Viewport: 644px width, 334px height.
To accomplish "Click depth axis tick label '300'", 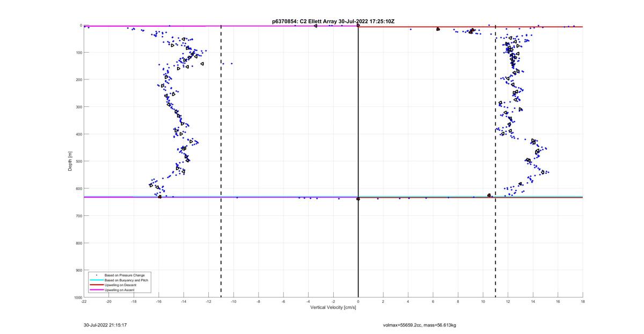I will [x=78, y=107].
